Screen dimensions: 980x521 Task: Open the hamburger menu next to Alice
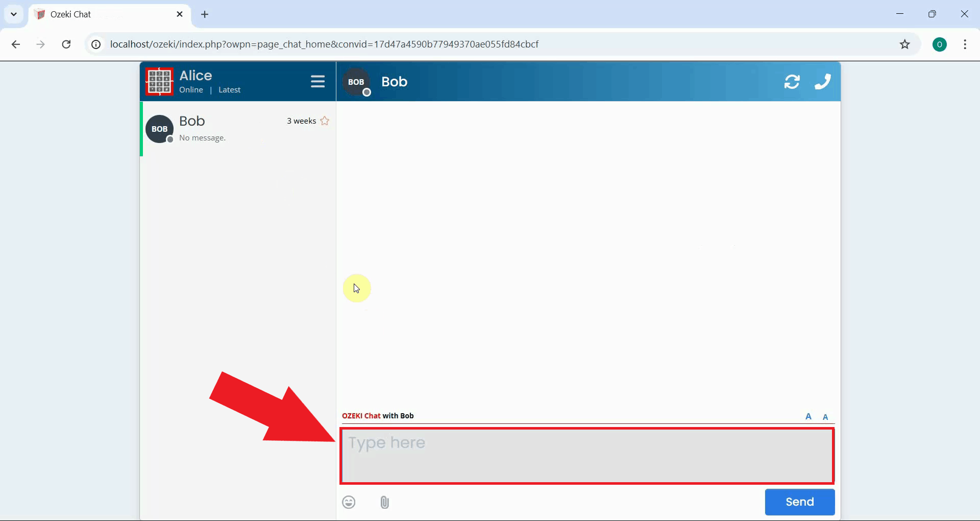click(317, 82)
